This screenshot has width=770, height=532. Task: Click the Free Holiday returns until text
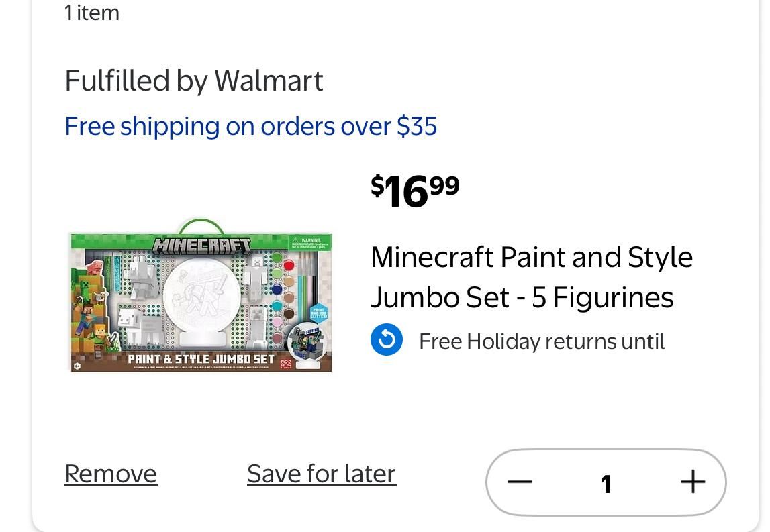(x=541, y=341)
